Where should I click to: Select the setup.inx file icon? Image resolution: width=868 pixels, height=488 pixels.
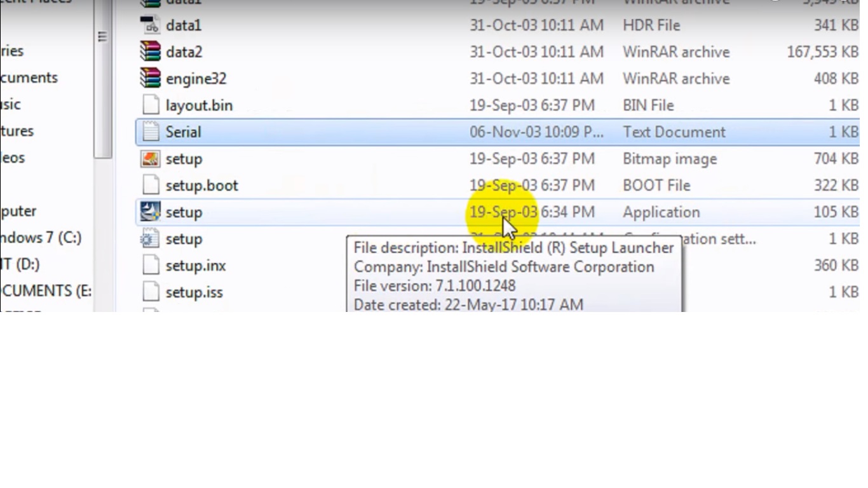tap(151, 266)
